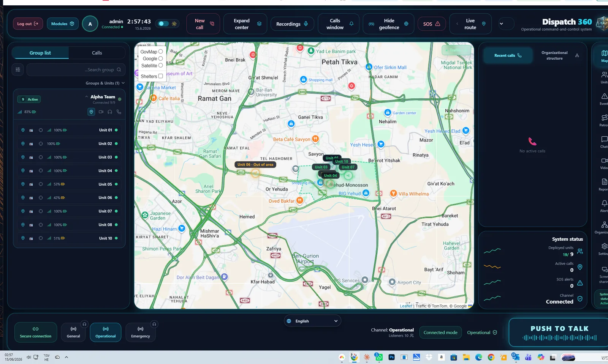The height and width of the screenshot is (364, 608).
Task: Select the Satellite map layer radio
Action: (161, 65)
